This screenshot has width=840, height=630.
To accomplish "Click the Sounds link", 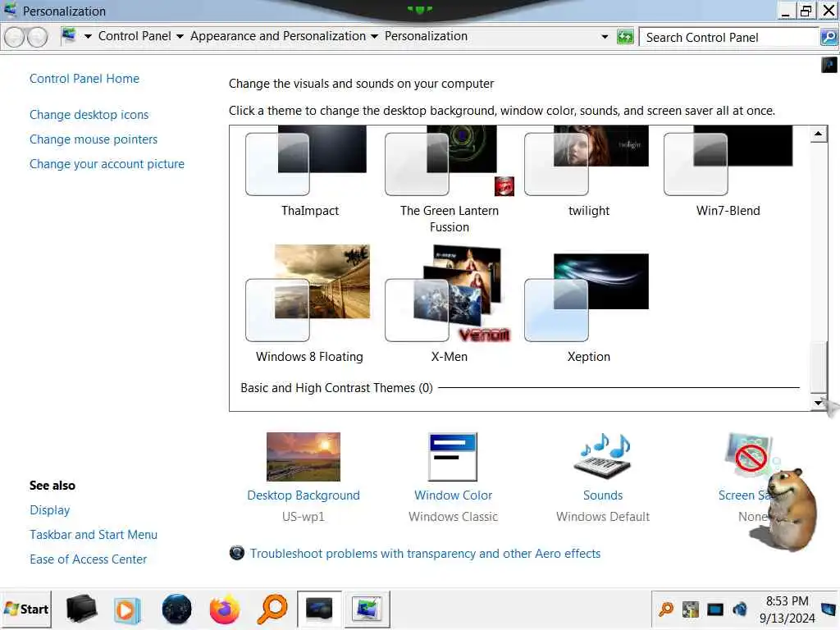I will [603, 495].
